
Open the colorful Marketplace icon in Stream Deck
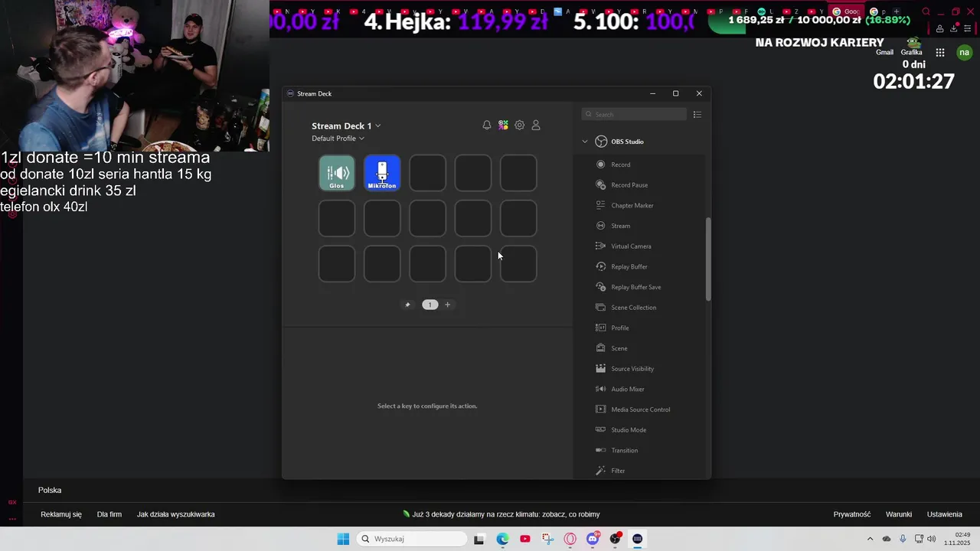tap(503, 126)
